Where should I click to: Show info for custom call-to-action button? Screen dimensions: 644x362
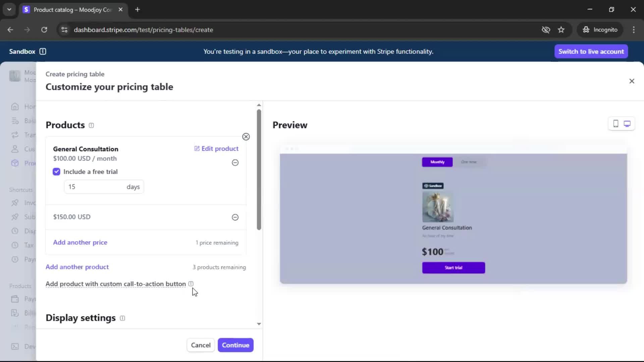(x=191, y=284)
